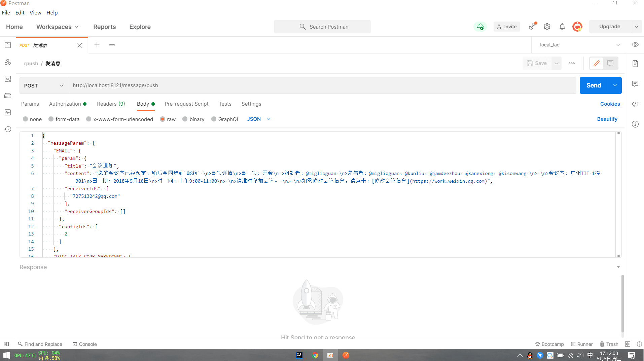Open the local_fac environment dropdown
This screenshot has height=361, width=644.
(x=580, y=45)
